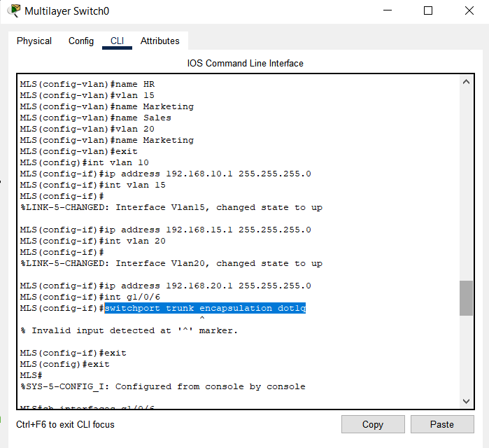This screenshot has height=448, width=489.
Task: Maximize the Multilayer Switch0 window
Action: pyautogui.click(x=428, y=11)
